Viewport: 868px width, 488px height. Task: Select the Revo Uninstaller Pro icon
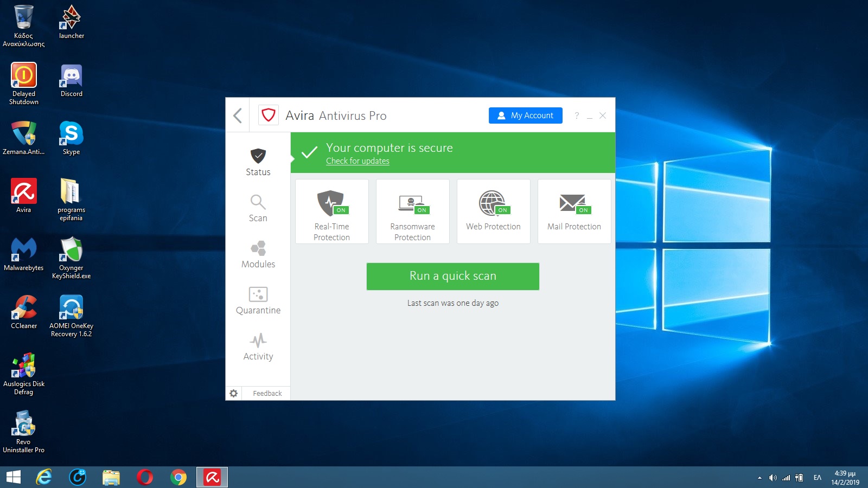coord(24,432)
